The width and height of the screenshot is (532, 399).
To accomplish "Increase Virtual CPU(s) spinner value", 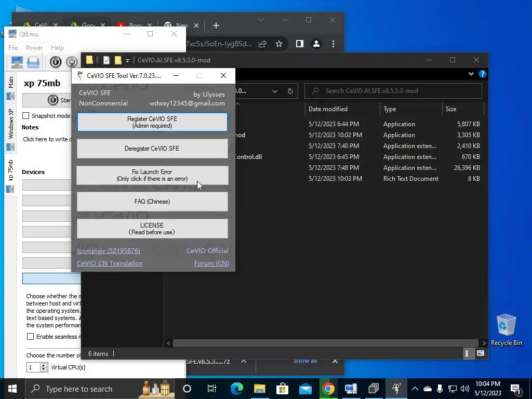I will pos(44,365).
